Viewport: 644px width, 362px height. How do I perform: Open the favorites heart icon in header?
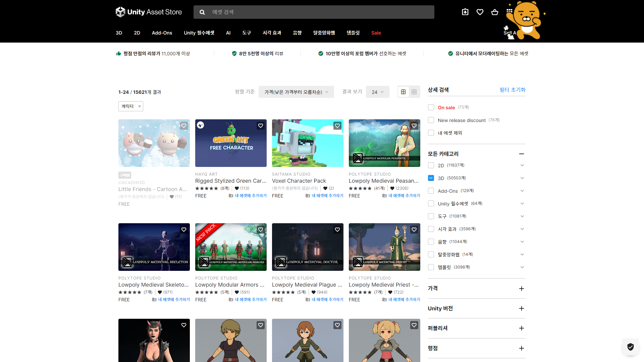[480, 12]
